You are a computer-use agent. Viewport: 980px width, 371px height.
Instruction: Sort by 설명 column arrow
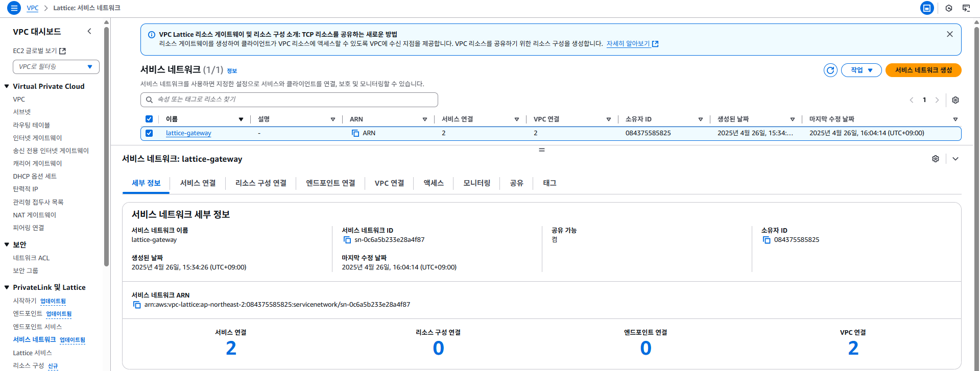333,119
